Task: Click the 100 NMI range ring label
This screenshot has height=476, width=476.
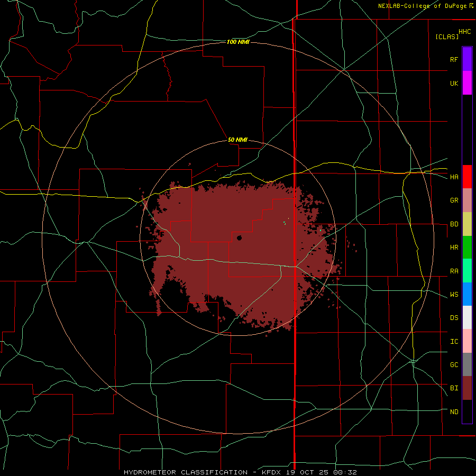Action: (238, 42)
